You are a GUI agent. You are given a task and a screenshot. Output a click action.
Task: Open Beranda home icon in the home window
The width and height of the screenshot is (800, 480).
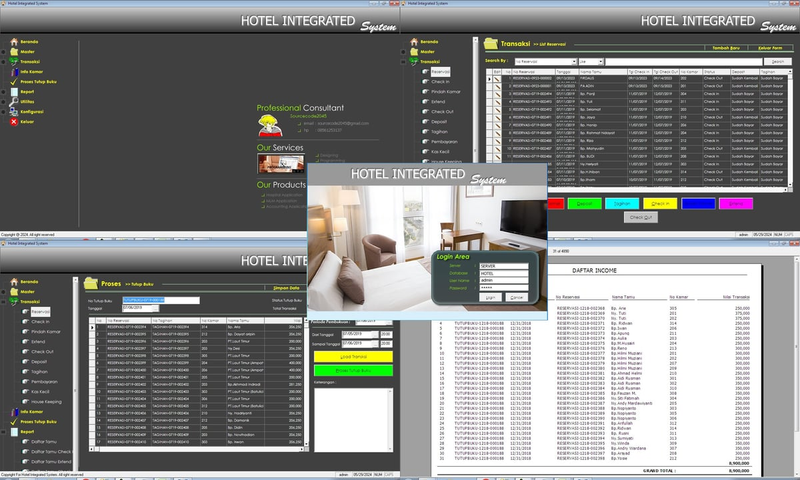(x=14, y=42)
